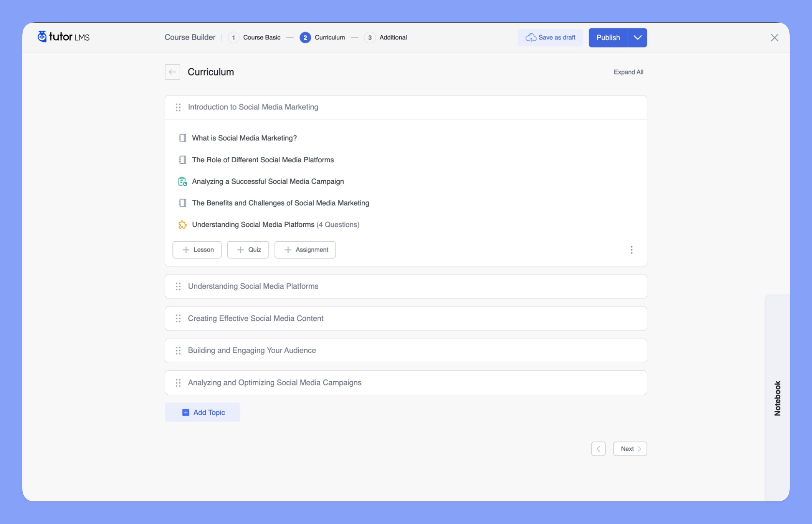The width and height of the screenshot is (812, 524).
Task: Click the drag handle icon for 'Creating Effective Social Media Content'
Action: click(x=177, y=318)
